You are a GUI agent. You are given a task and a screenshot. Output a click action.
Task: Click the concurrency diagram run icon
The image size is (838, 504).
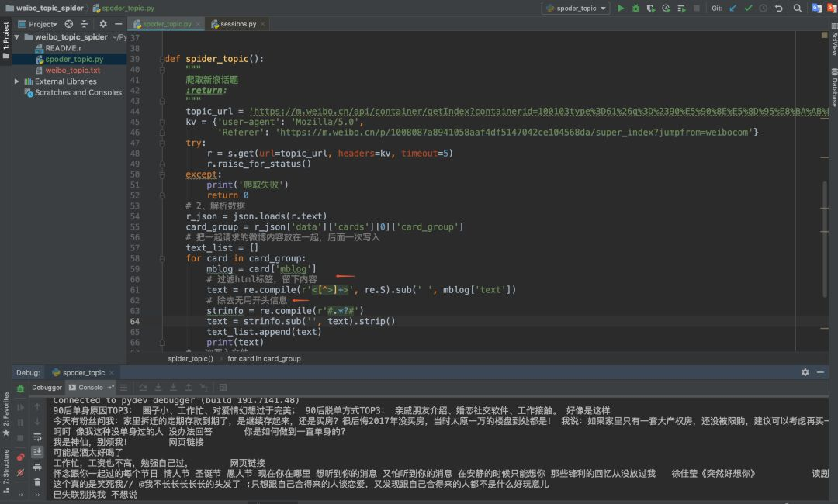(681, 8)
